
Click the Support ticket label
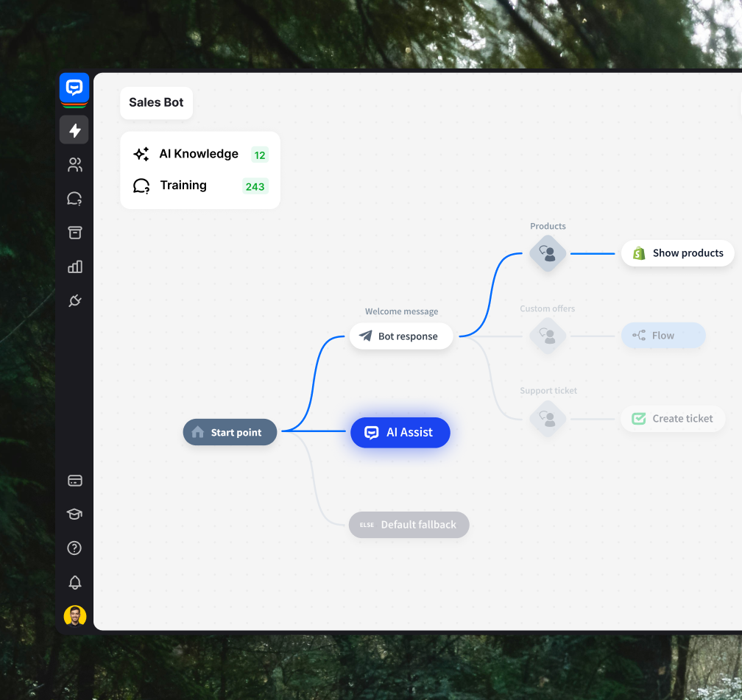coord(548,390)
